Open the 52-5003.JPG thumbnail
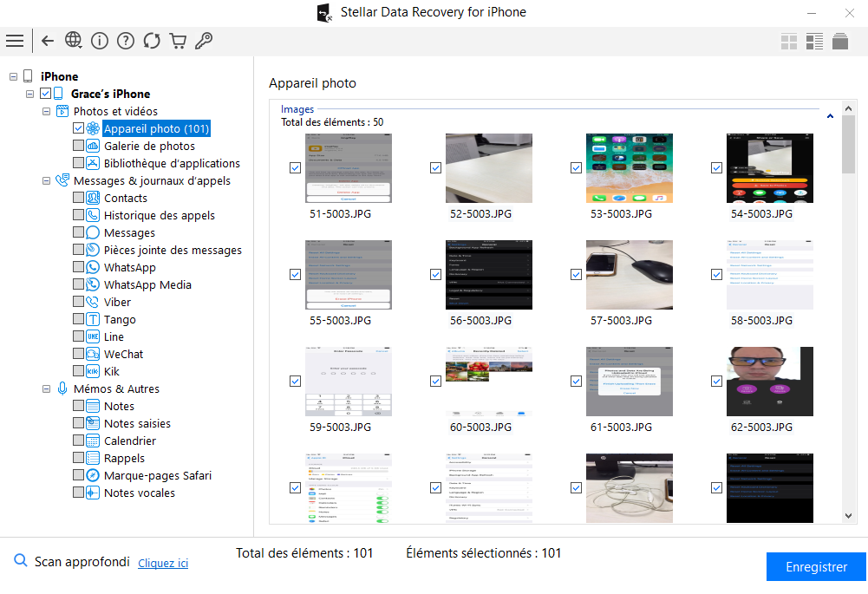Viewport: 868px width, 594px height. tap(489, 167)
